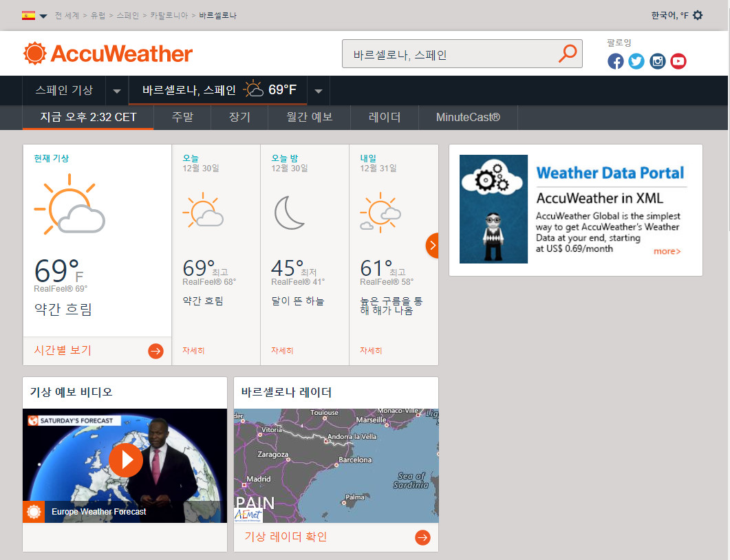Open settings gear next to 한국어, °F

698,15
